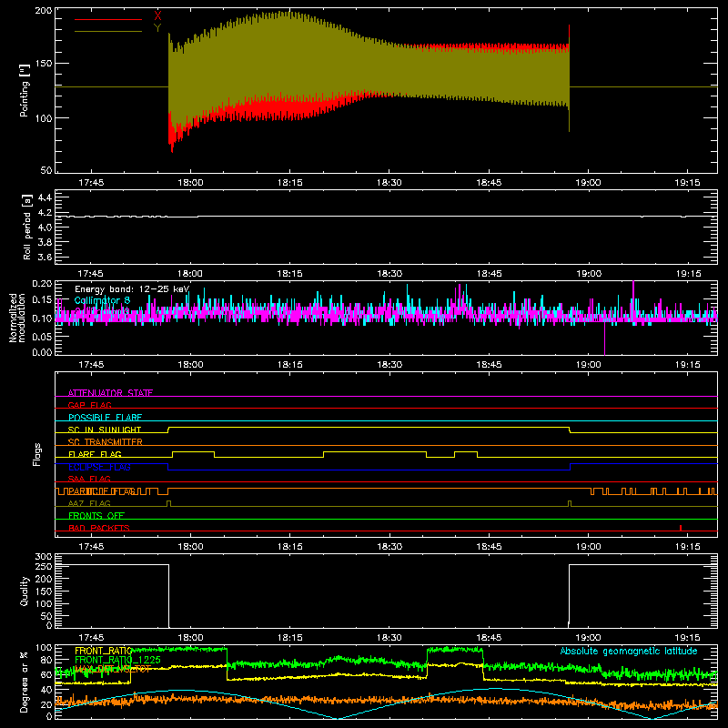
Task: Click the 'ATTENUATOR_STATE' flag label
Action: coord(110,393)
